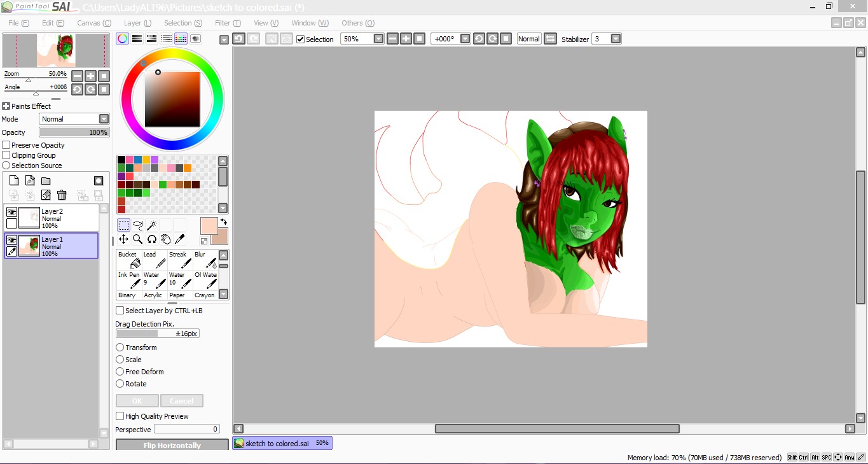This screenshot has height=464, width=868.
Task: Select the Hand pan tool
Action: click(165, 239)
